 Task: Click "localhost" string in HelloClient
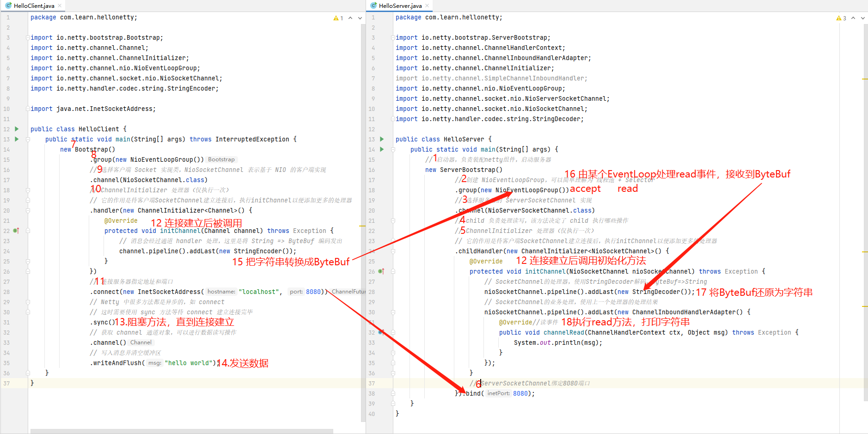260,292
